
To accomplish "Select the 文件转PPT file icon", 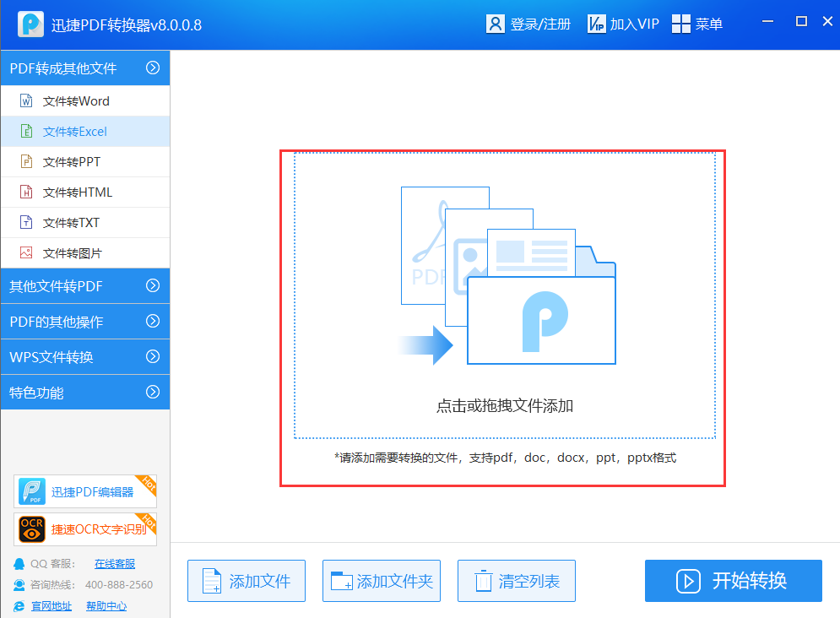I will point(26,162).
